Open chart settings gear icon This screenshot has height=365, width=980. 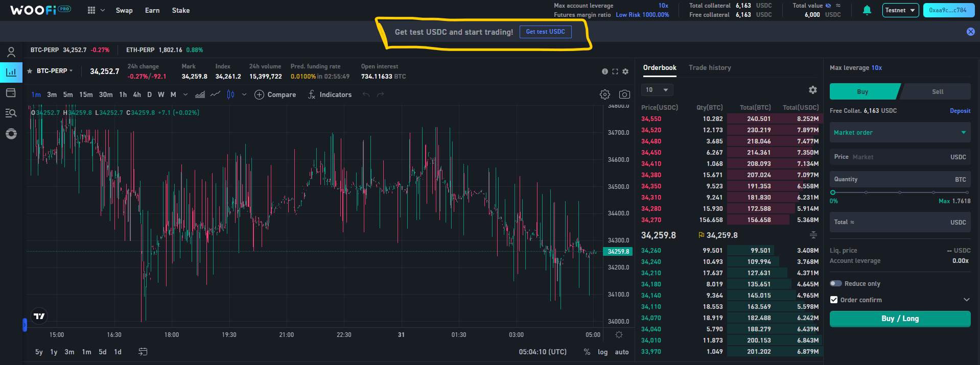604,94
